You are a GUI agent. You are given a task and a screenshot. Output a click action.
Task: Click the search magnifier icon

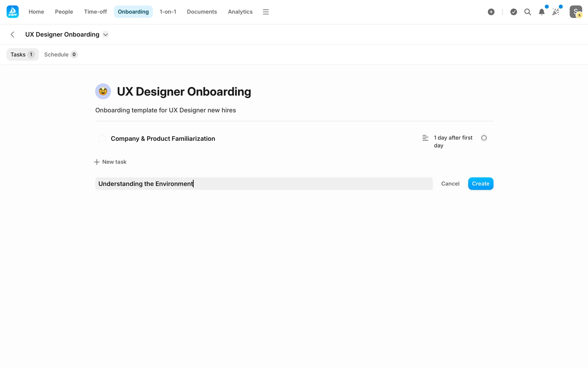(527, 12)
